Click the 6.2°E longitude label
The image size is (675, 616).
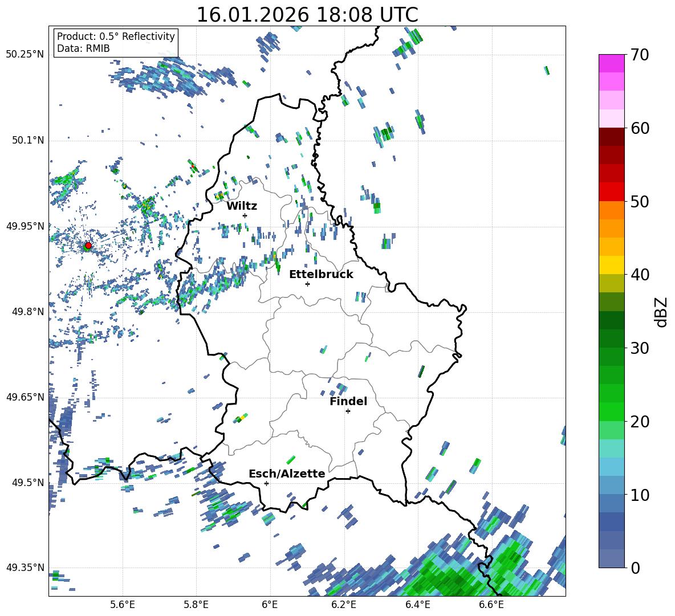coord(344,605)
